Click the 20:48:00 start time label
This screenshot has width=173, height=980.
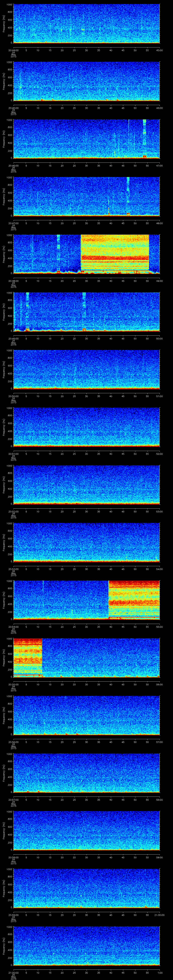(13, 281)
